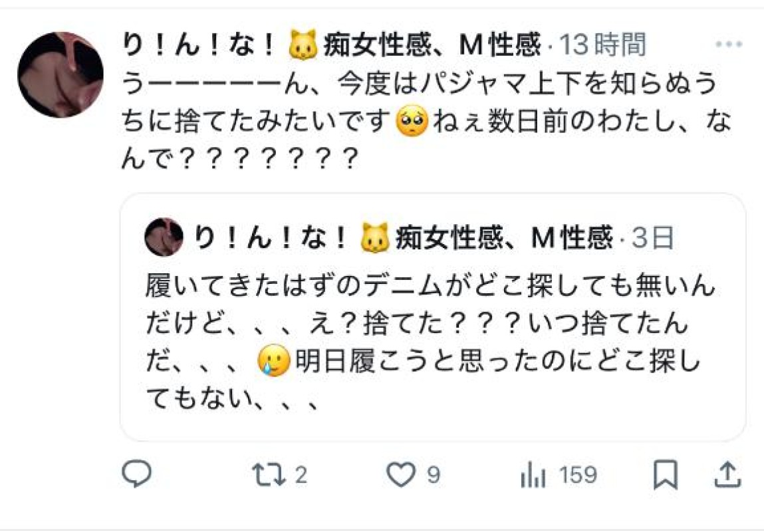Bookmark this tweet
The width and height of the screenshot is (764, 532).
665,475
